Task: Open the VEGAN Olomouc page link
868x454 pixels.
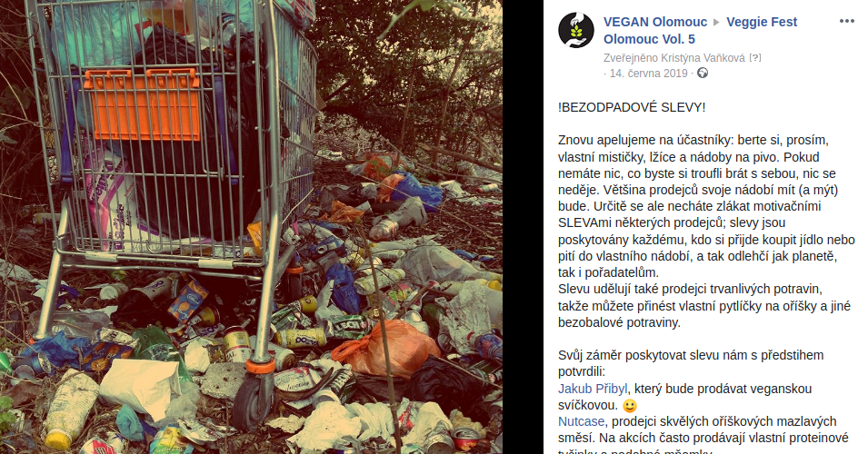Action: coord(655,22)
